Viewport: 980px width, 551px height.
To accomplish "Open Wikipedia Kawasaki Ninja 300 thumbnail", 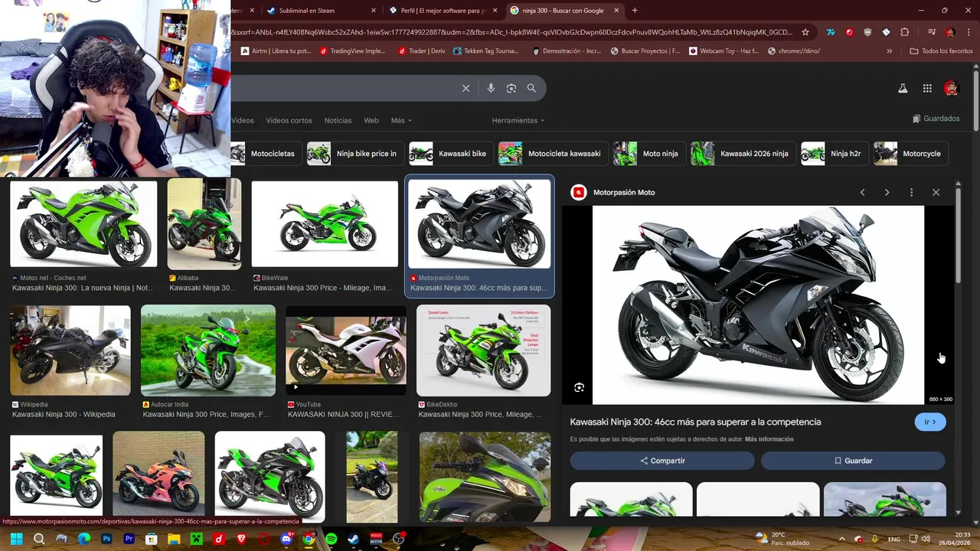I will (70, 350).
